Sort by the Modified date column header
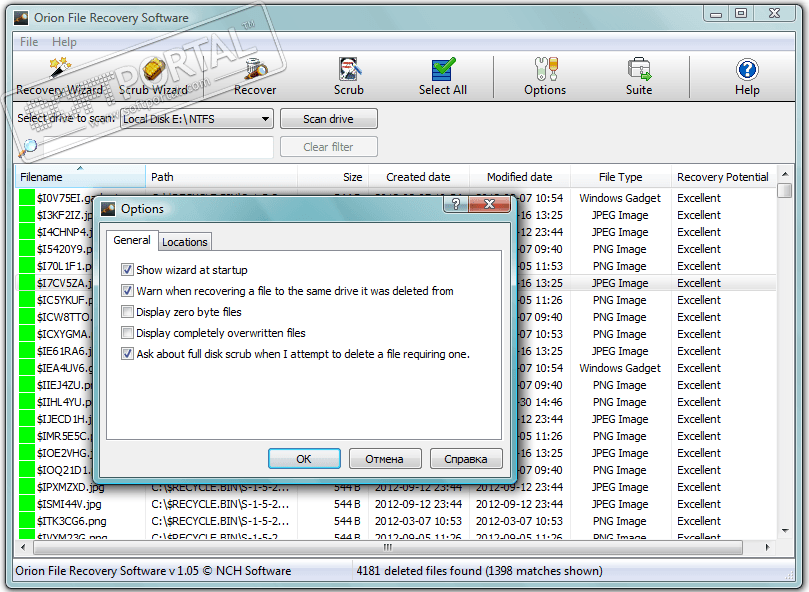809x592 pixels. [x=520, y=177]
